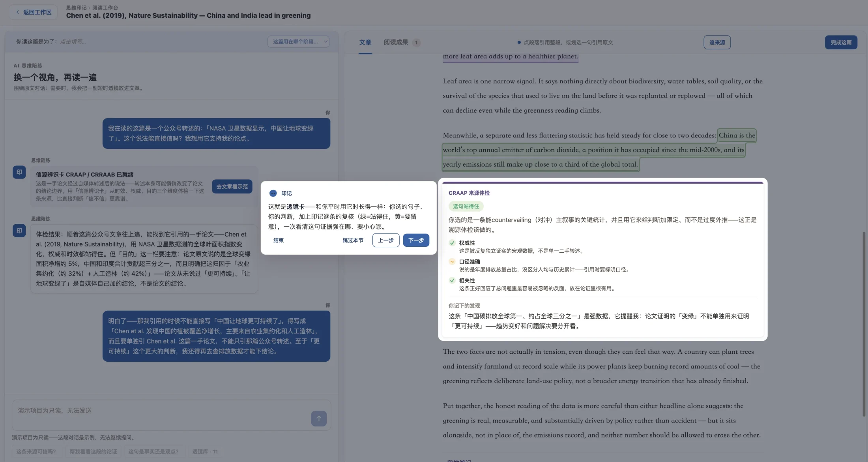Click the user message about NASA 卫星数据
The width and height of the screenshot is (868, 462).
tap(216, 133)
